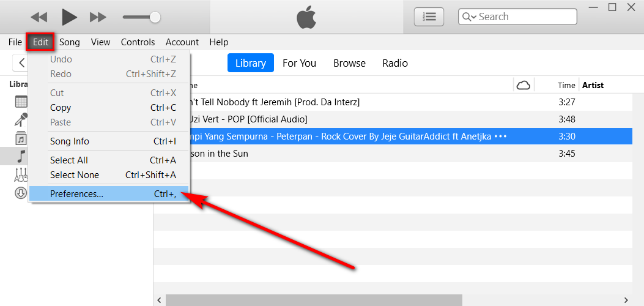Switch to the Browse tab
The image size is (644, 306).
point(349,63)
